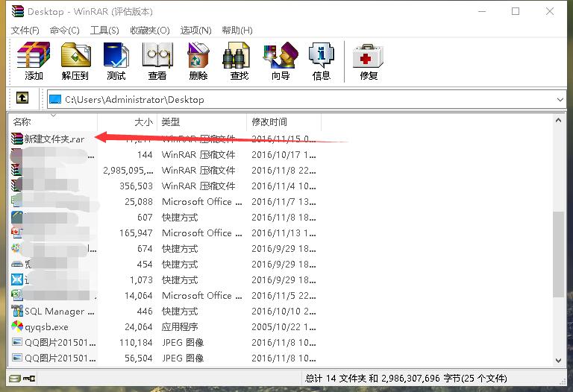Viewport: 573px width, 392px height.
Task: Click size value 14,064
Action: click(139, 296)
